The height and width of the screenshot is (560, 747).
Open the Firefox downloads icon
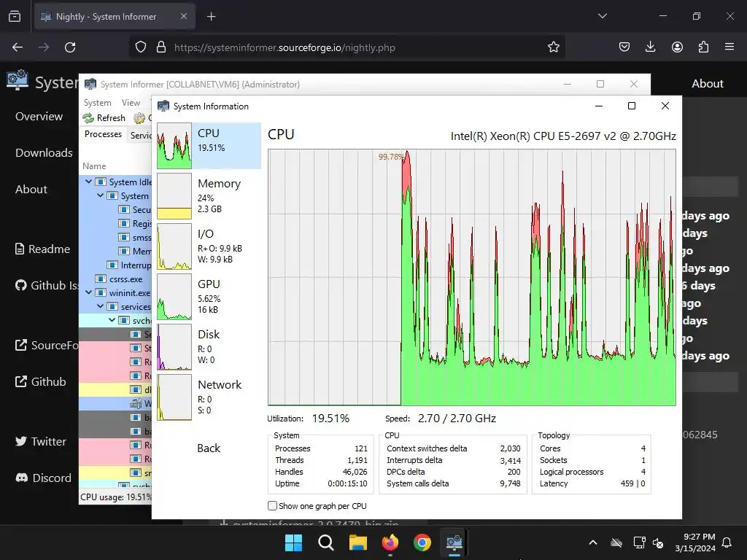pos(650,47)
